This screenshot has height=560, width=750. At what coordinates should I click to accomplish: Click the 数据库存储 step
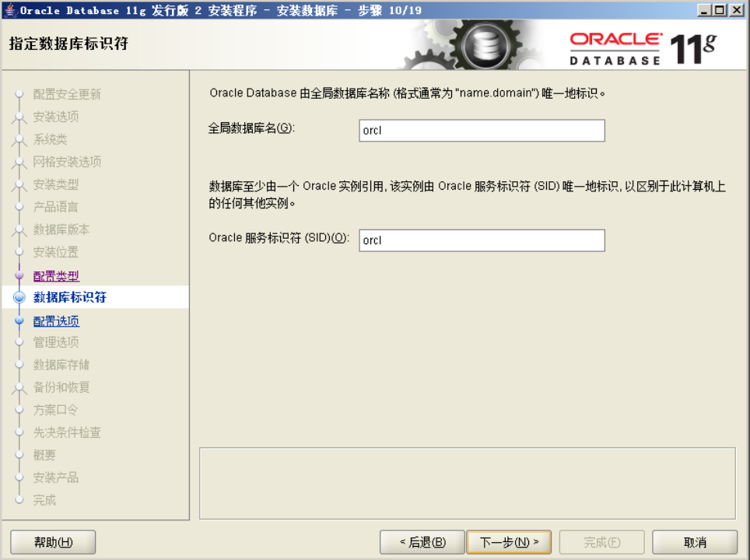click(x=61, y=365)
